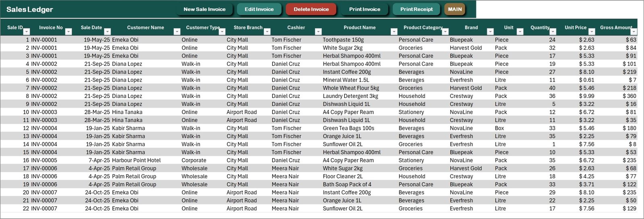The image size is (644, 219).
Task: Open the Sale Date filter dropdown
Action: tap(107, 31)
